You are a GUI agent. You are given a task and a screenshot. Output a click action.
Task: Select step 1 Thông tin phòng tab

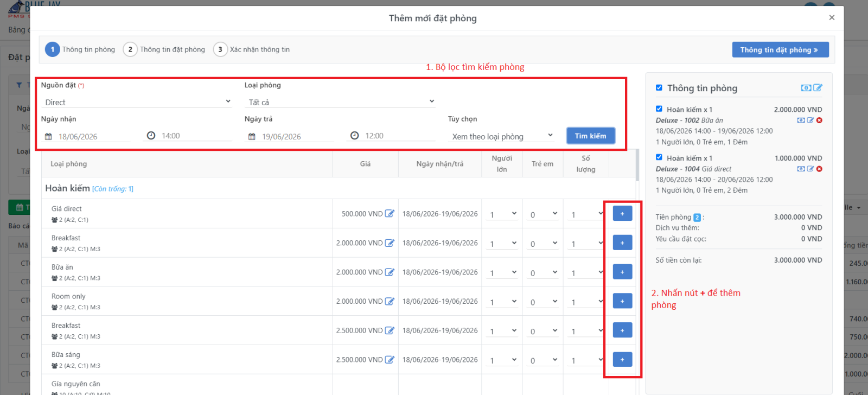tap(80, 49)
